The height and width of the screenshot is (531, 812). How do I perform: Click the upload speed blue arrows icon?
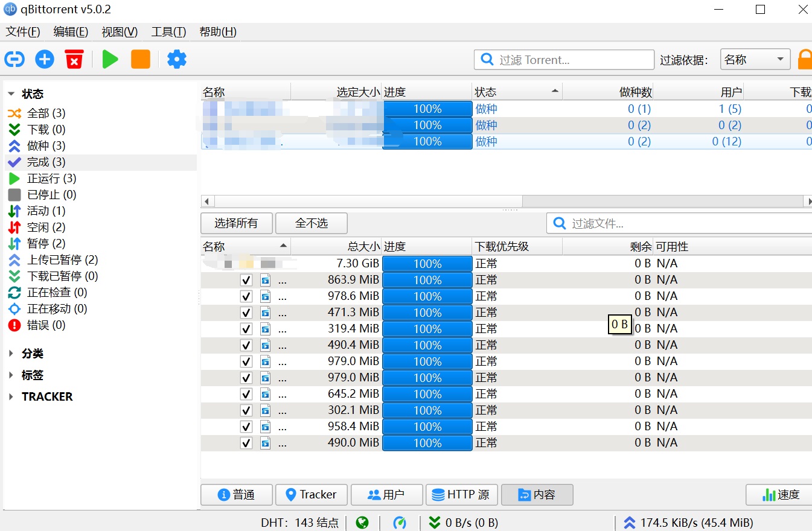click(x=630, y=523)
